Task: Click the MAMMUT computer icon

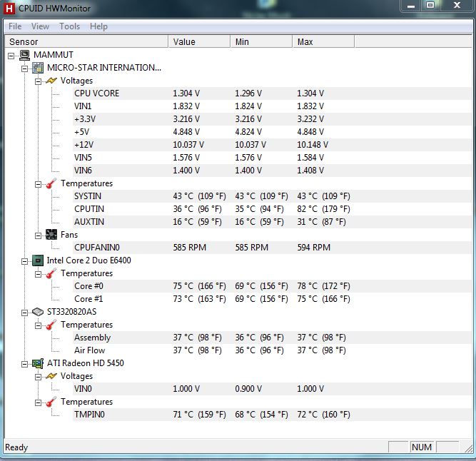Action: 24,55
